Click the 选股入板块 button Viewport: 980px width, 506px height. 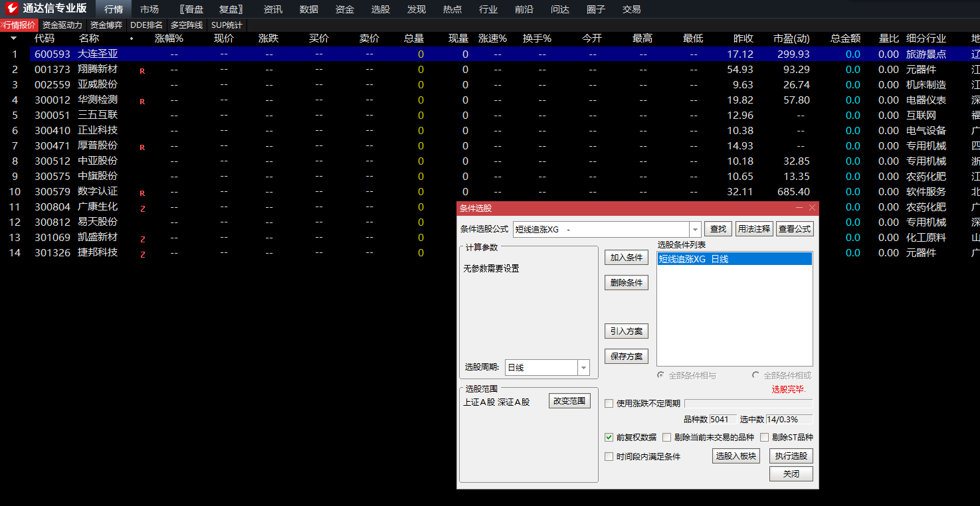[736, 456]
